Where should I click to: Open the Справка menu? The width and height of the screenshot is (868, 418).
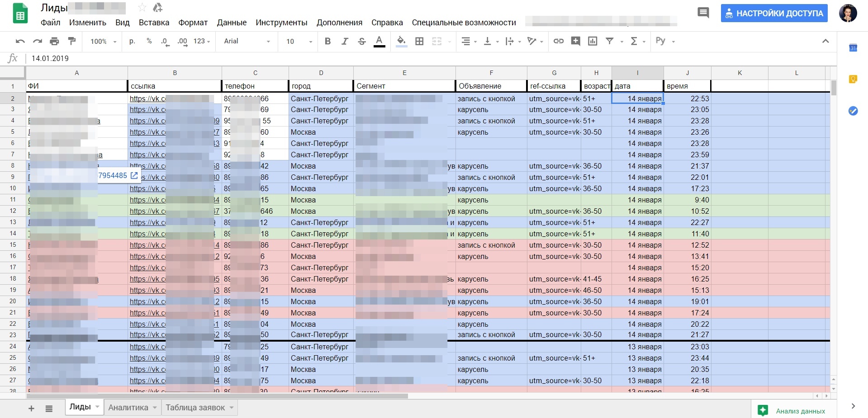(x=387, y=23)
